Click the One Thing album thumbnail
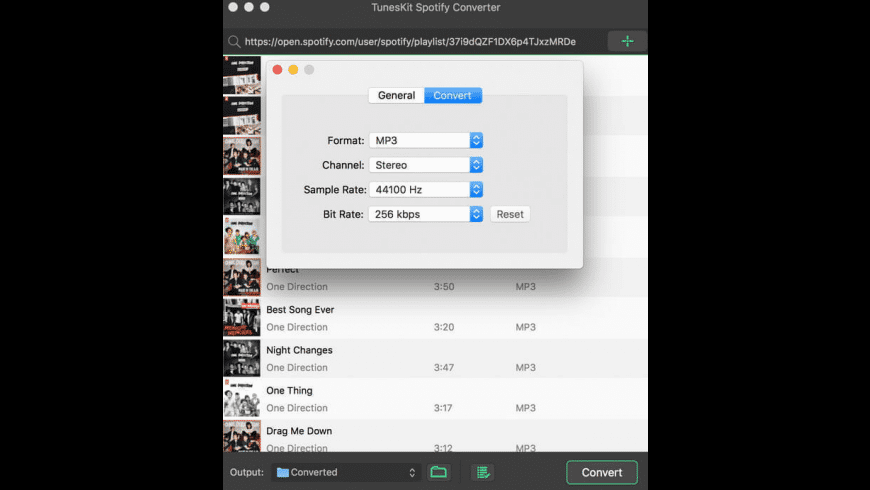The image size is (870, 490). pos(241,398)
